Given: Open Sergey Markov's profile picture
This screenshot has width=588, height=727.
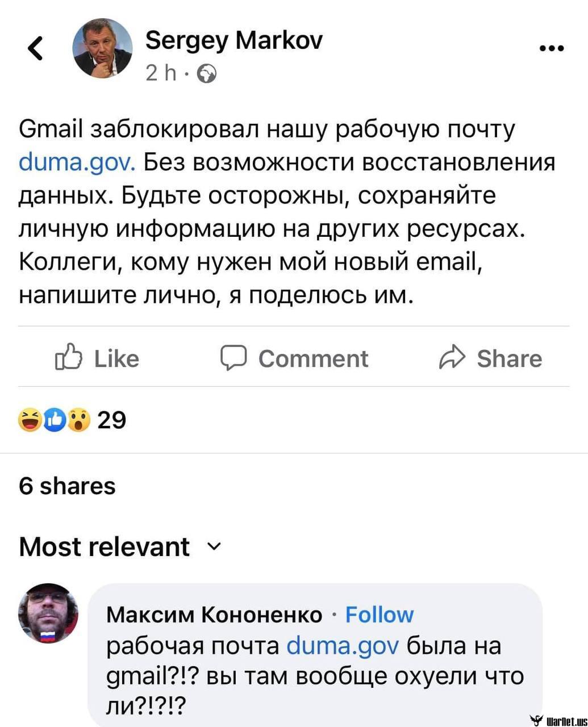Looking at the screenshot, I should point(102,48).
